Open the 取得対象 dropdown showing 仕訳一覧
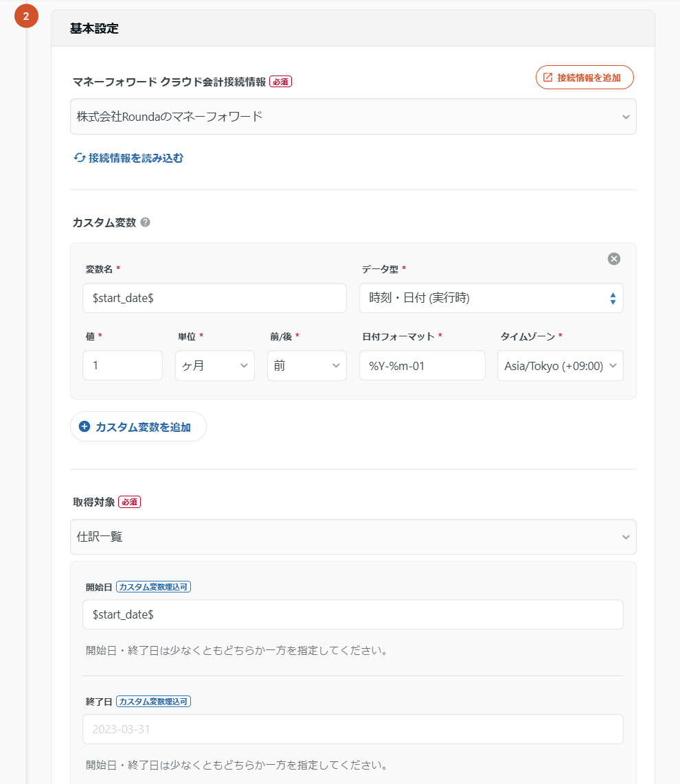 coord(353,537)
